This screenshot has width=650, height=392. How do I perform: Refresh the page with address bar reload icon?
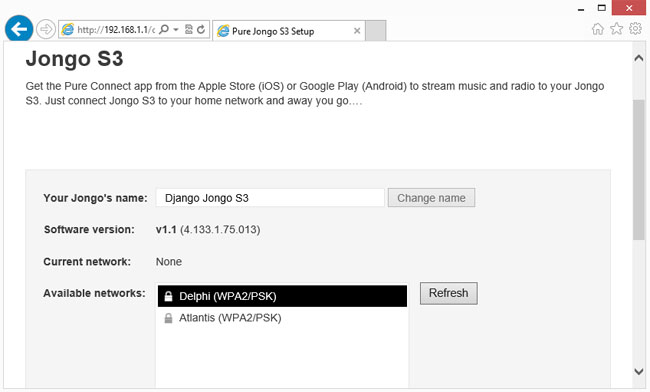tap(201, 29)
